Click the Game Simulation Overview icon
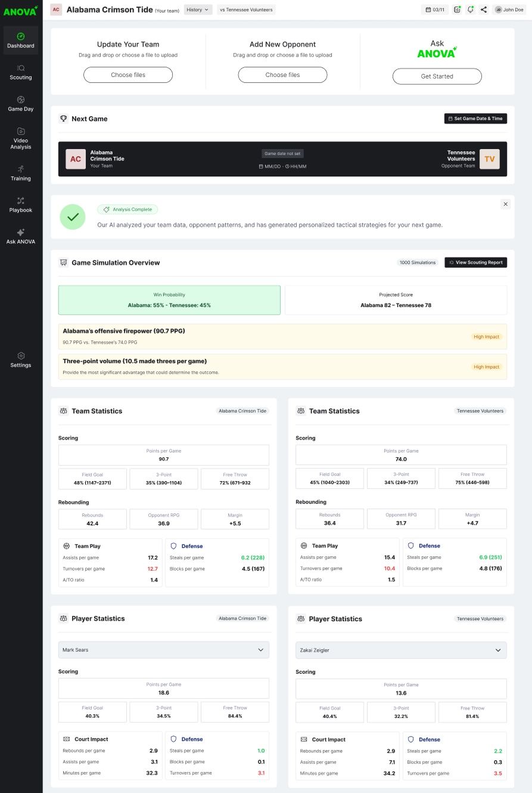Image resolution: width=532 pixels, height=793 pixels. 64,262
